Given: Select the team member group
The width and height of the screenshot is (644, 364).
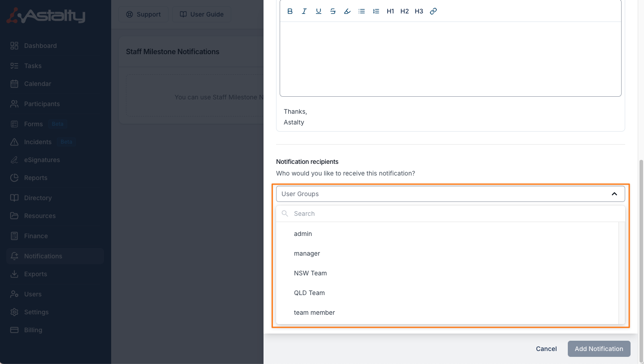Looking at the screenshot, I should (314, 313).
